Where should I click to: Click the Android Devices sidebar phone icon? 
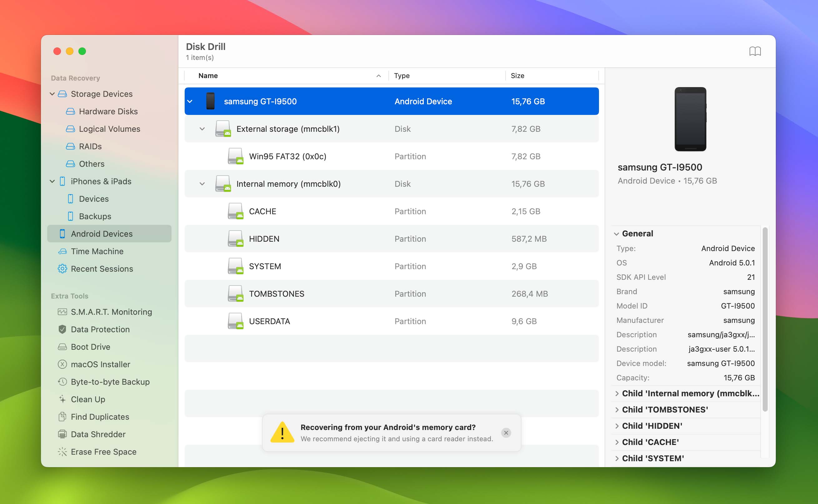click(x=62, y=234)
